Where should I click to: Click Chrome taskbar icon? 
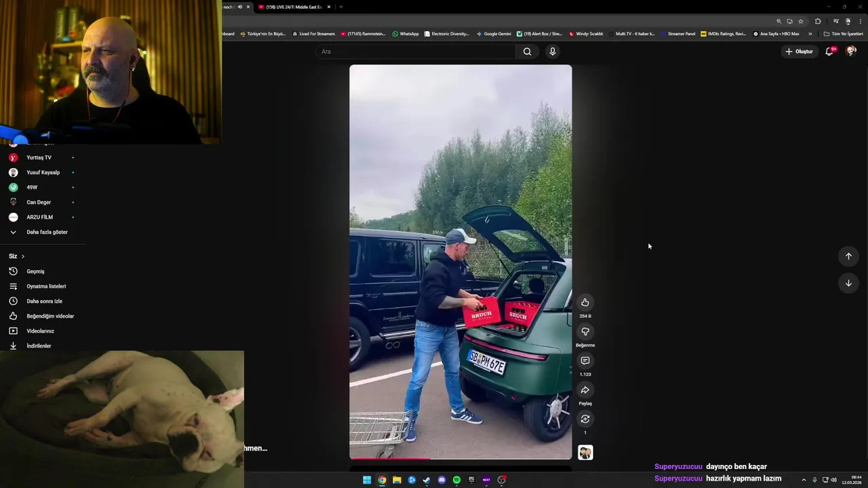(x=382, y=480)
